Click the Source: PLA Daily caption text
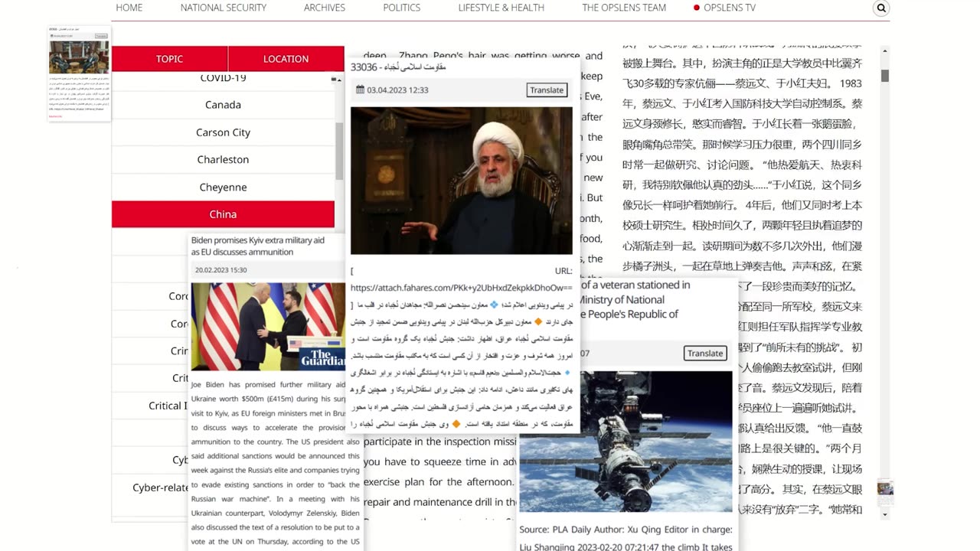 [x=626, y=538]
